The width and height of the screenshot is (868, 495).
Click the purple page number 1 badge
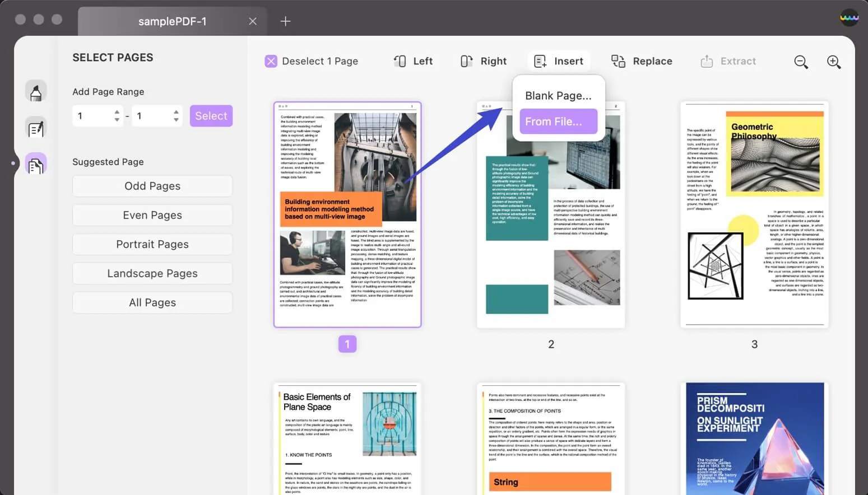click(347, 344)
